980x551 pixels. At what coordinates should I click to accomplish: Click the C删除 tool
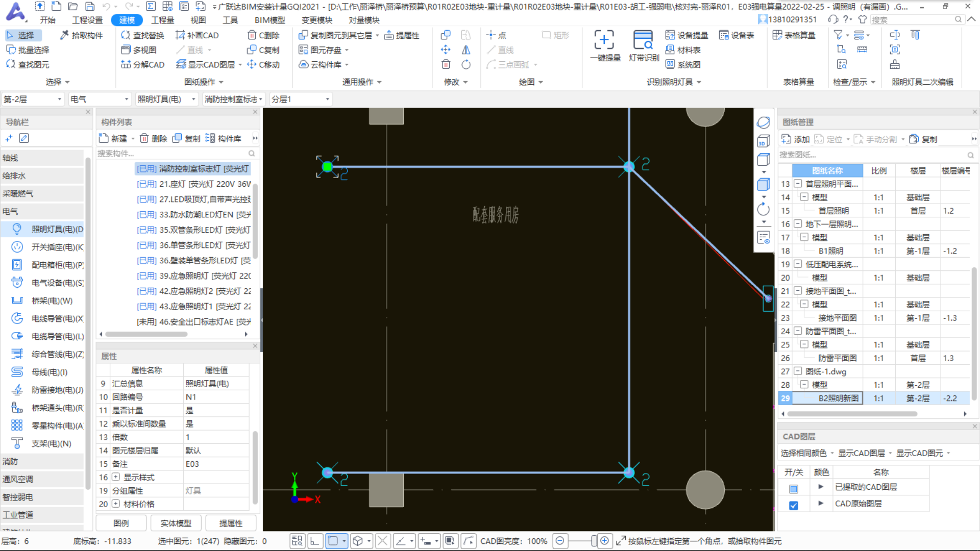pos(263,35)
